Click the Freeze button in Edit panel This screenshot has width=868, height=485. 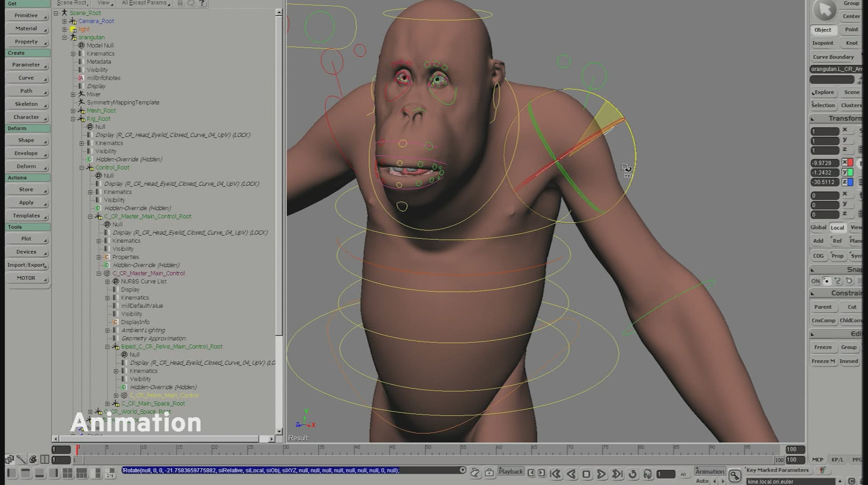point(823,347)
